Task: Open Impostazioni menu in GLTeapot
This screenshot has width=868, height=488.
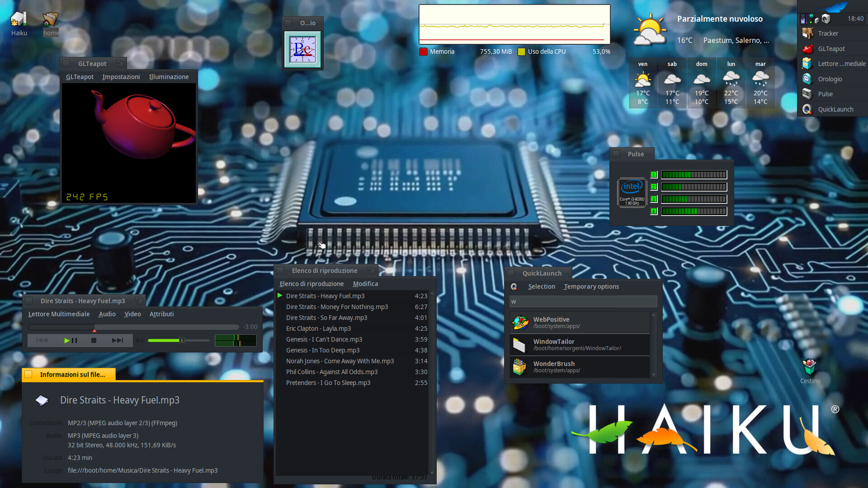Action: (x=121, y=77)
